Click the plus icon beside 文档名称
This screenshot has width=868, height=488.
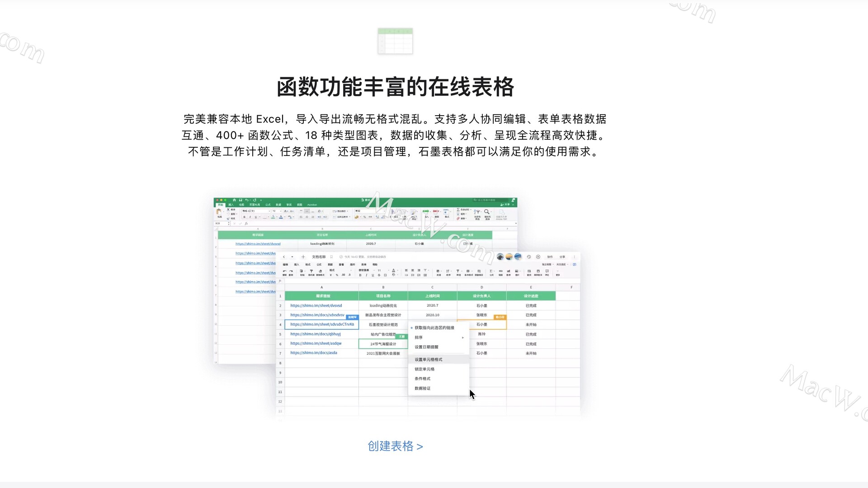tap(303, 257)
